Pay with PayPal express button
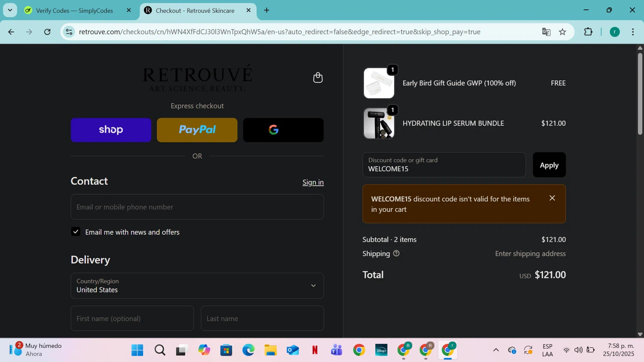Image resolution: width=644 pixels, height=362 pixels. 197,130
